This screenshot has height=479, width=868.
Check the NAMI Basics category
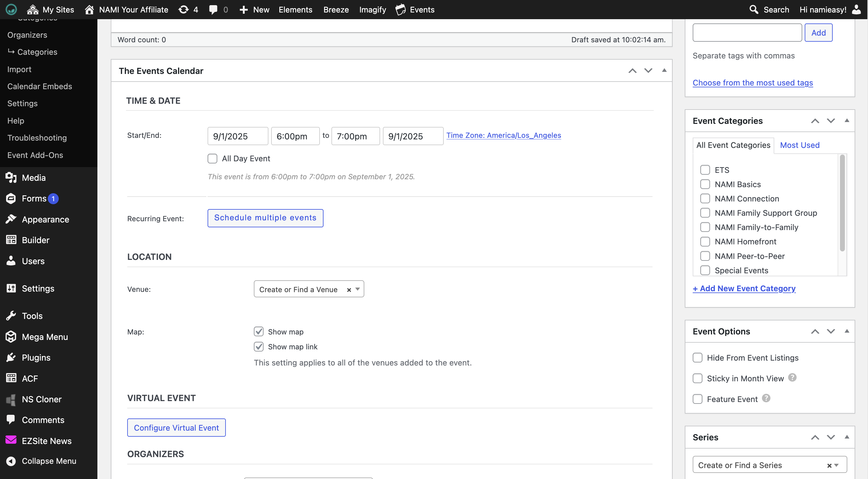(705, 184)
